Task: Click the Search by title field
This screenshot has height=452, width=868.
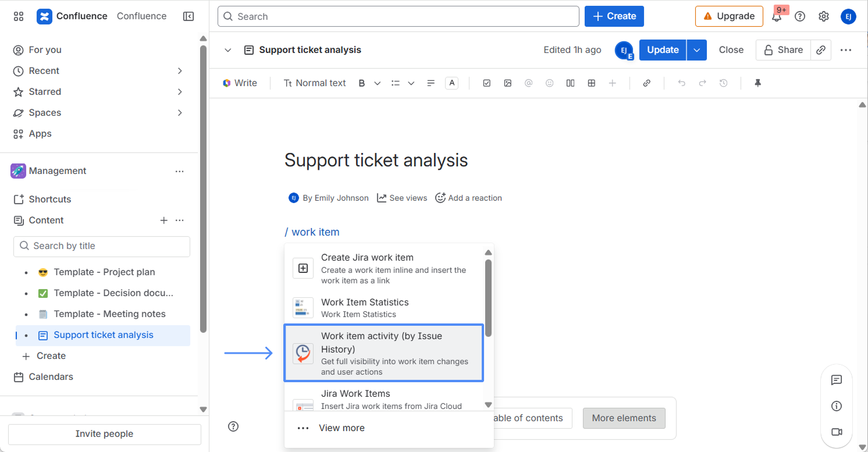Action: pyautogui.click(x=102, y=246)
